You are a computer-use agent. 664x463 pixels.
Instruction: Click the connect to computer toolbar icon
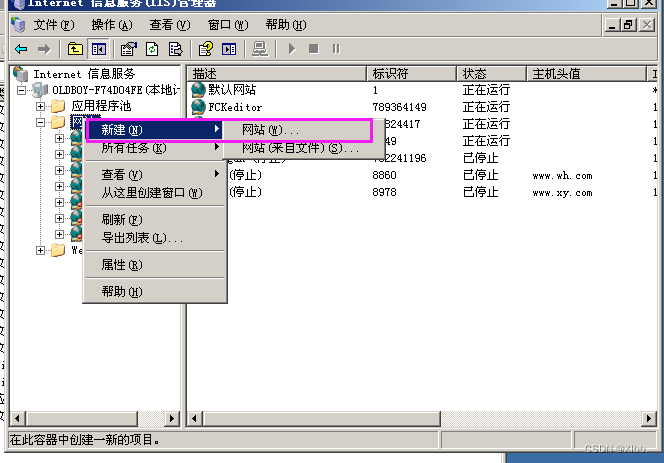(x=260, y=49)
